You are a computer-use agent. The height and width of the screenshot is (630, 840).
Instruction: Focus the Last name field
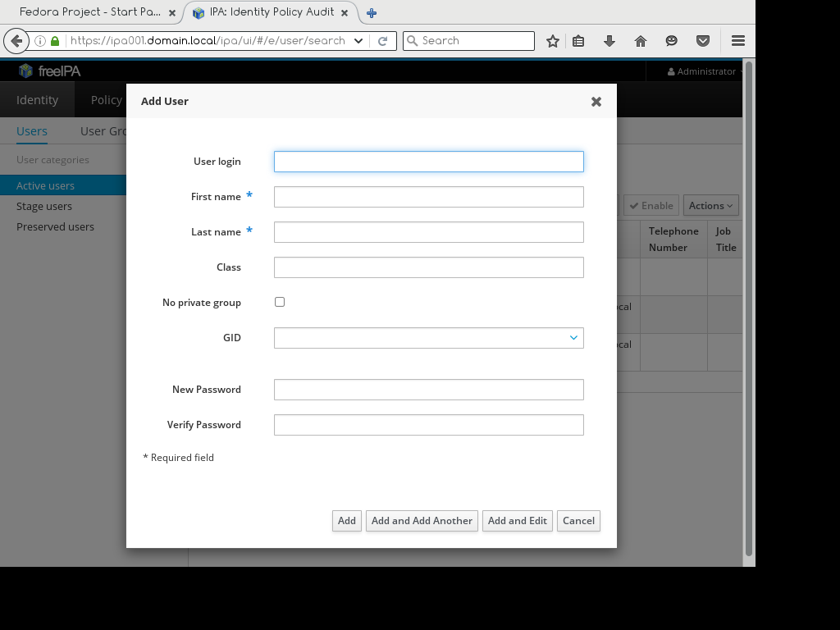tap(428, 232)
